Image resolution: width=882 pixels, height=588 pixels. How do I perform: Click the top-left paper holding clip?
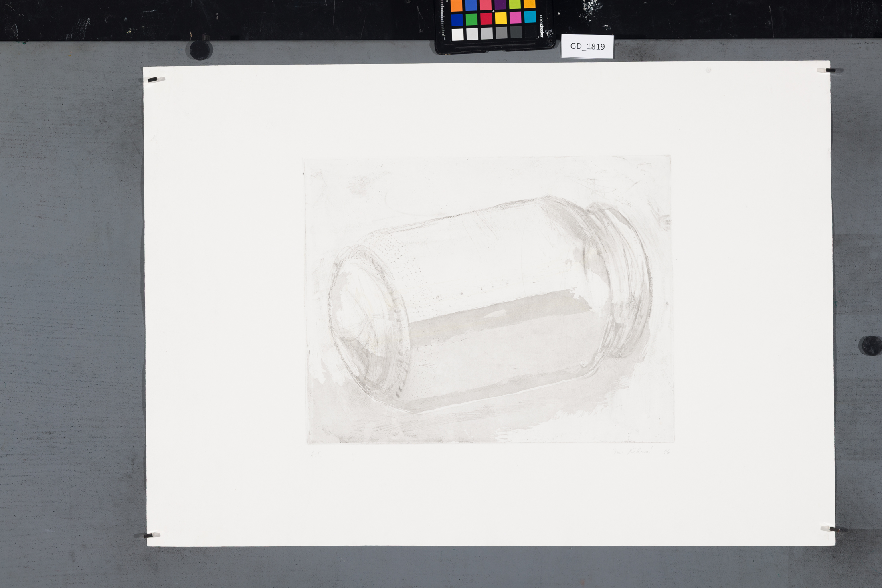click(x=154, y=79)
